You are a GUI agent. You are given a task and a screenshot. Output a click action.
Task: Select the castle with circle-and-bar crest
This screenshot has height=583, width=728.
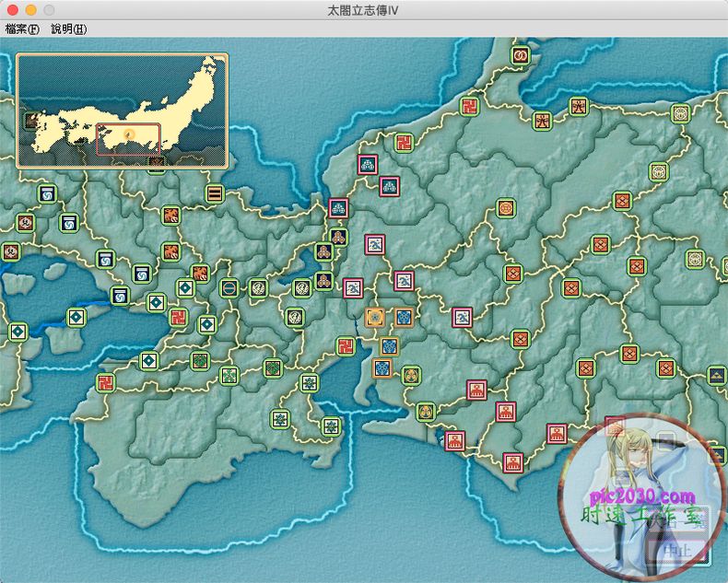click(229, 288)
